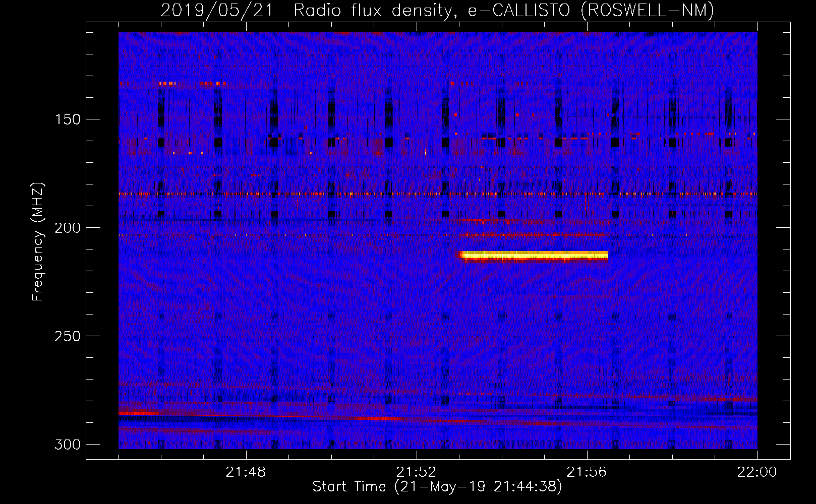This screenshot has height=504, width=816.
Task: Click the 150 frequency tick label
Action: point(67,119)
